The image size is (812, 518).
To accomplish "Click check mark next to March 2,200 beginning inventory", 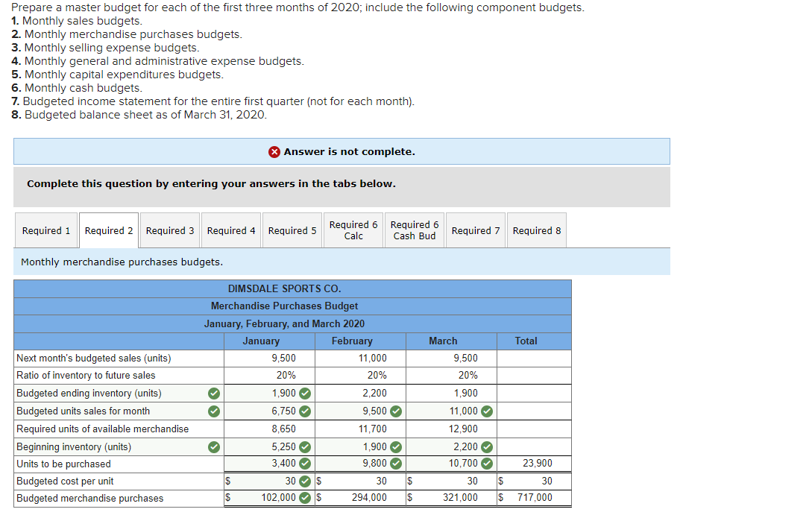I will point(487,446).
